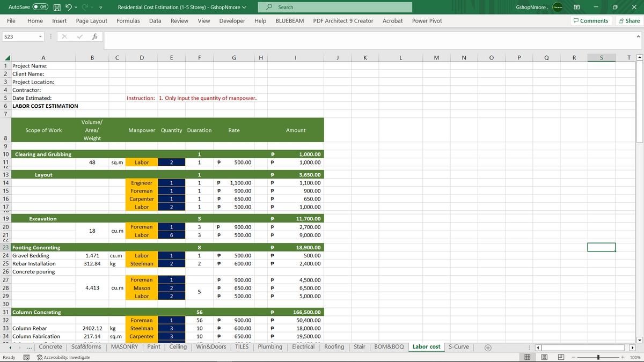This screenshot has width=644, height=362.
Task: Open the BLUEBEAM tab
Action: (290, 21)
